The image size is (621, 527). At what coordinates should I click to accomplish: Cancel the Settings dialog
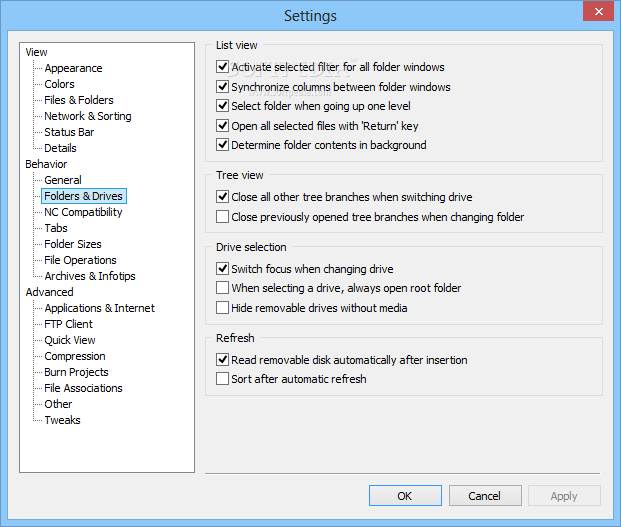485,496
